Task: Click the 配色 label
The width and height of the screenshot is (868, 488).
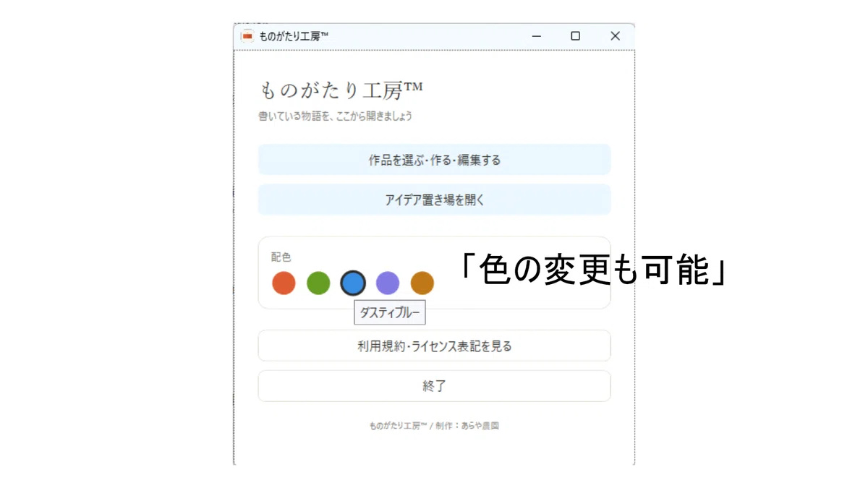Action: click(x=281, y=257)
